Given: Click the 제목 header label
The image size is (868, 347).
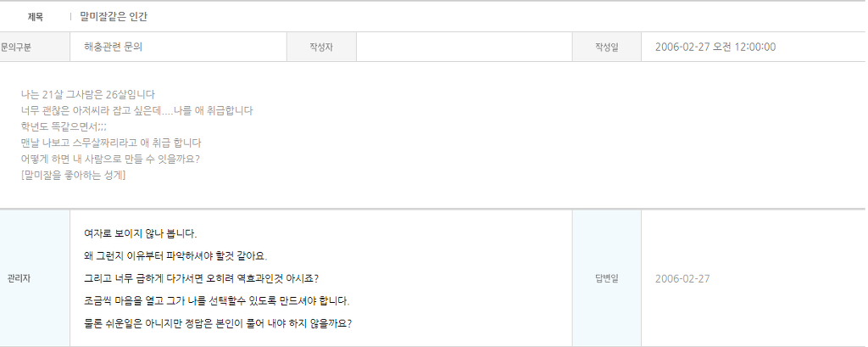Looking at the screenshot, I should tap(36, 17).
